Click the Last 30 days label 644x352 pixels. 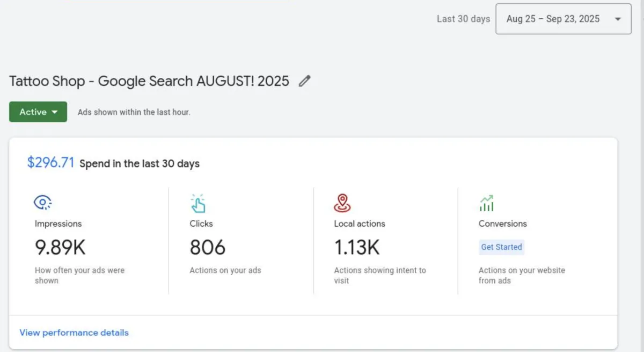(463, 19)
